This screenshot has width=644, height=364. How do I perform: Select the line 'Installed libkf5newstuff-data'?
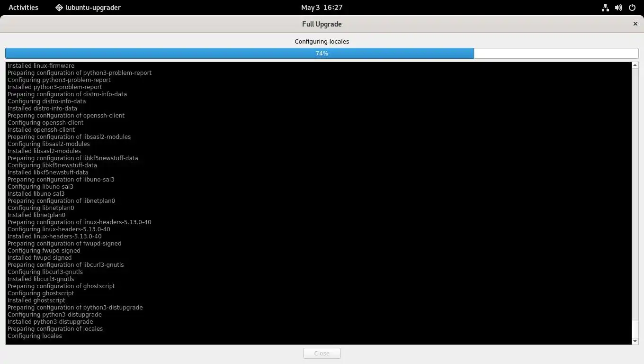point(48,173)
